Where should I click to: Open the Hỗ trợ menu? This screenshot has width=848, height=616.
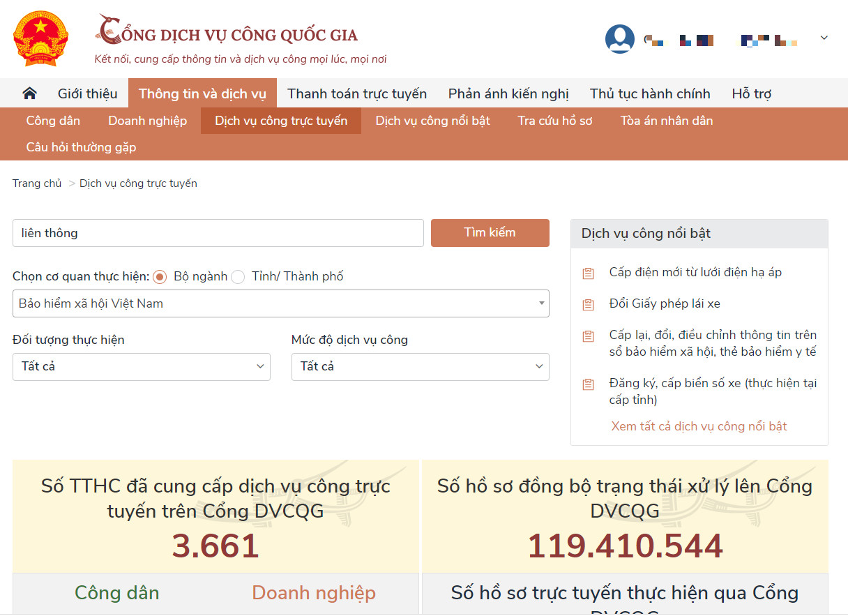pyautogui.click(x=751, y=93)
